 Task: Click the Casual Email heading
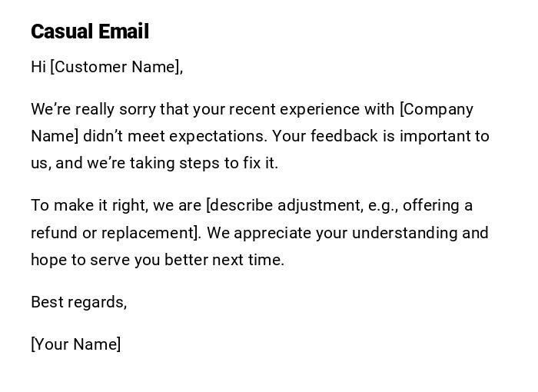pos(90,32)
